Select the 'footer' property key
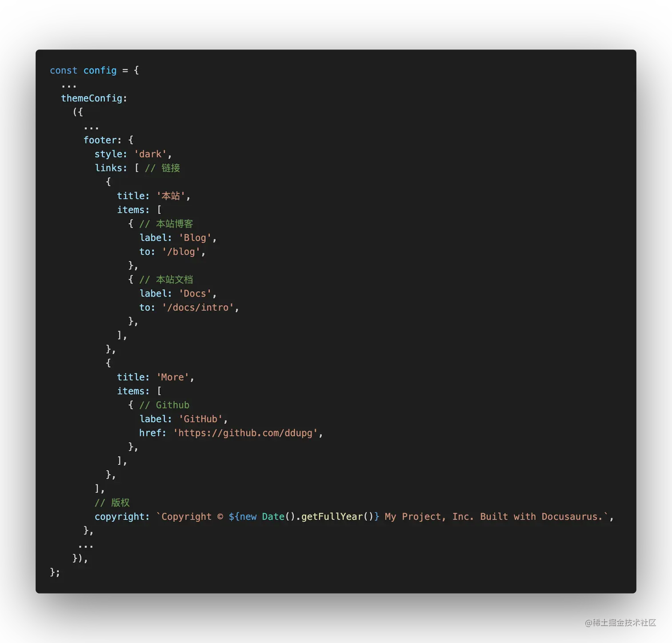 pyautogui.click(x=101, y=140)
